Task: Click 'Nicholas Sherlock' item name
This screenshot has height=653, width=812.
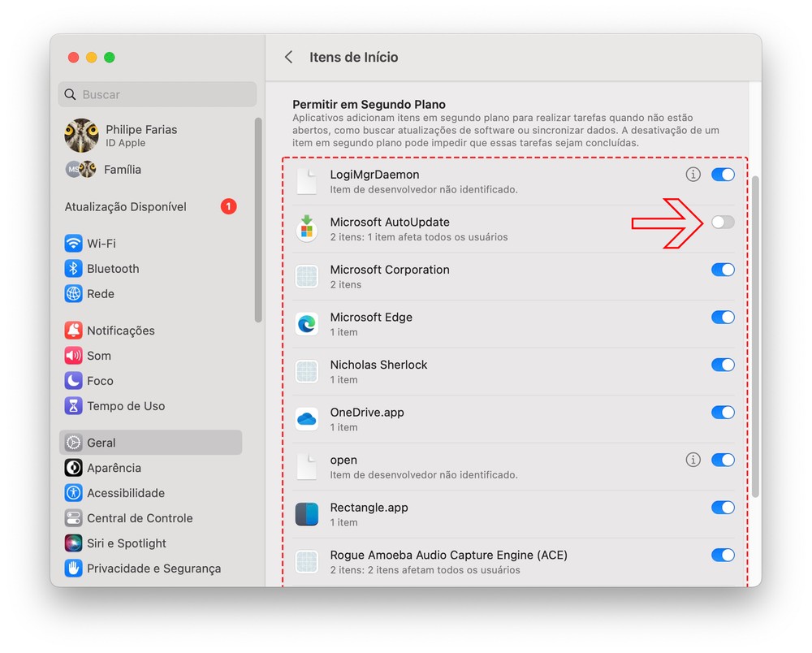Action: point(378,365)
